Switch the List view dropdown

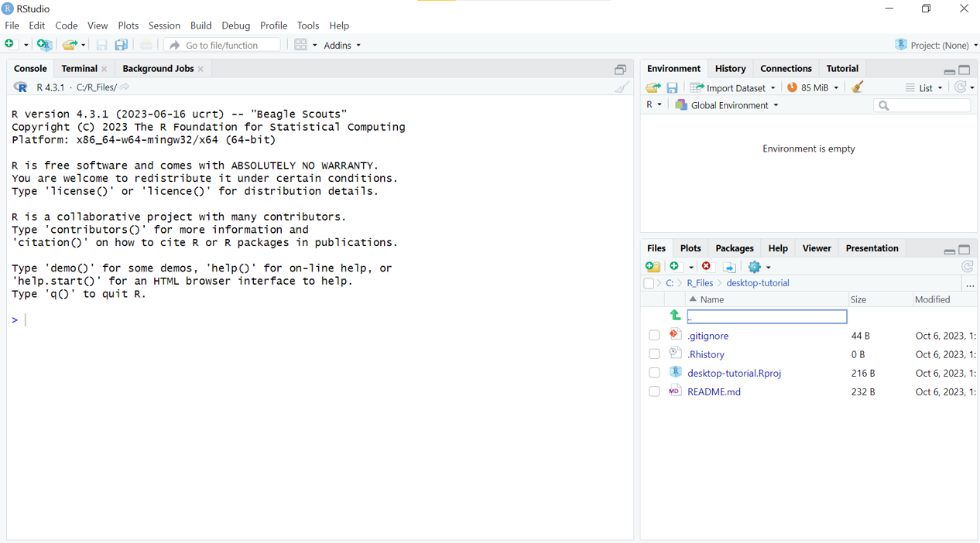click(924, 87)
